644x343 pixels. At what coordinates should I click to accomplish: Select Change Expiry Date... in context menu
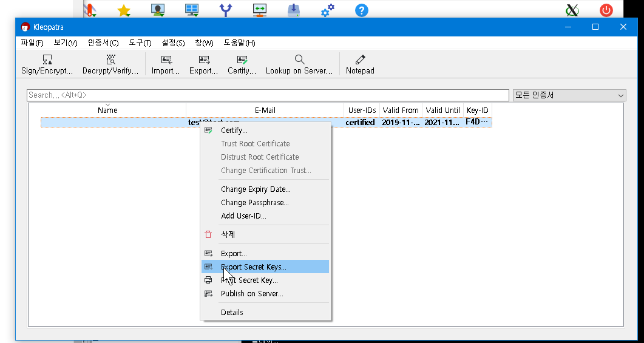pos(265,189)
